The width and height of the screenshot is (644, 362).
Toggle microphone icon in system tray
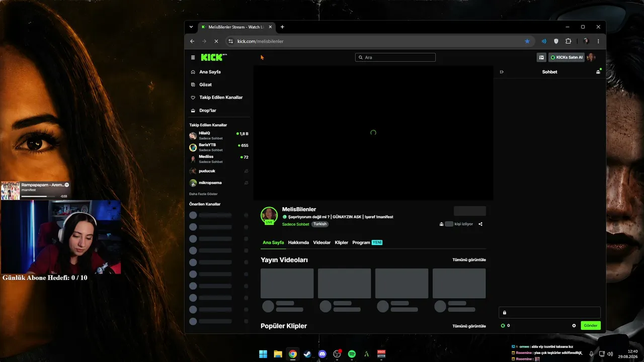tap(591, 354)
